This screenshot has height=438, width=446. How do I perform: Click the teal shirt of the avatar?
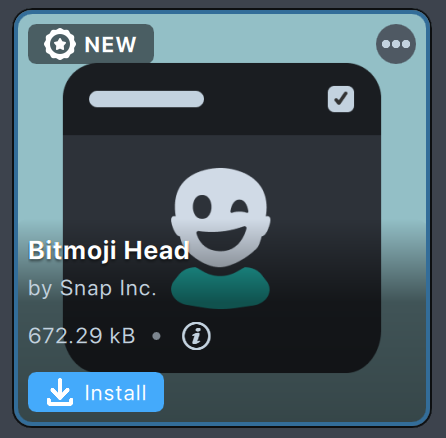point(220,288)
